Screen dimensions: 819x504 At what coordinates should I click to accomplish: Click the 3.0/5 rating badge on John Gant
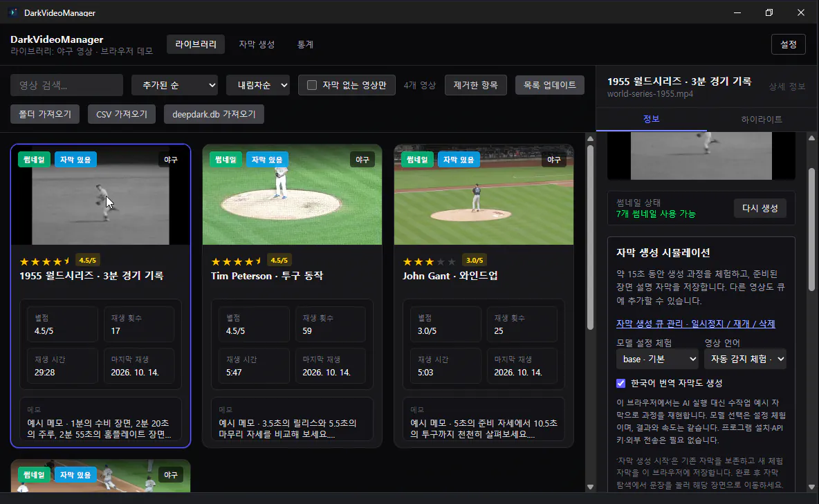475,260
